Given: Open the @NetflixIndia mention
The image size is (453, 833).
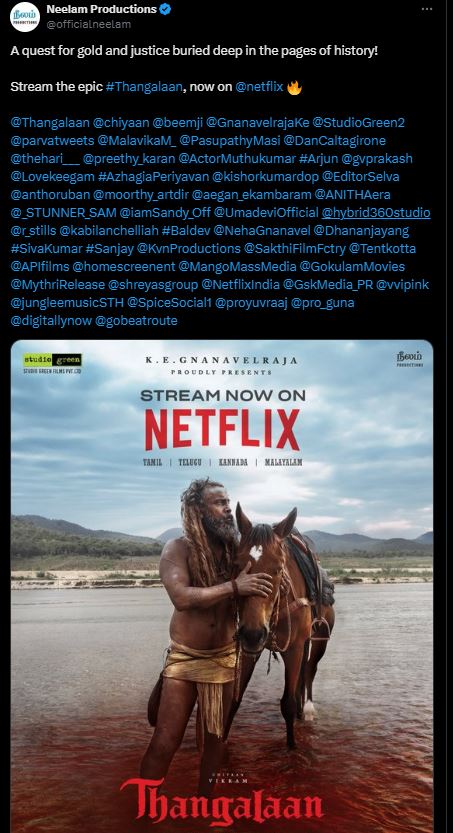Looking at the screenshot, I should (x=240, y=285).
